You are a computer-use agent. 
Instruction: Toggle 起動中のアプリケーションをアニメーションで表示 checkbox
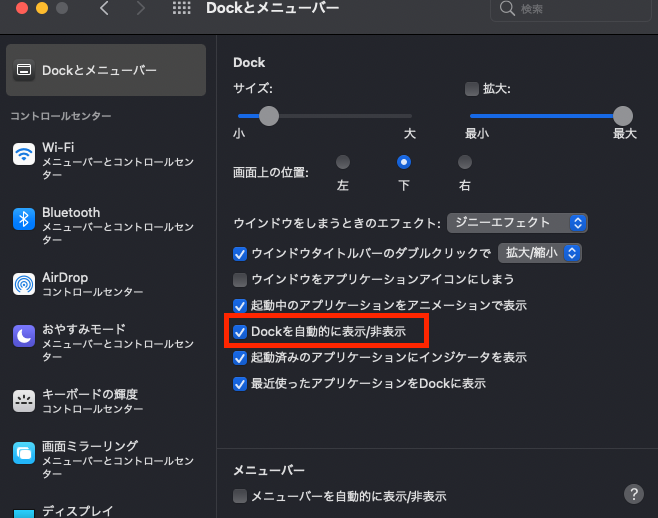pyautogui.click(x=240, y=306)
